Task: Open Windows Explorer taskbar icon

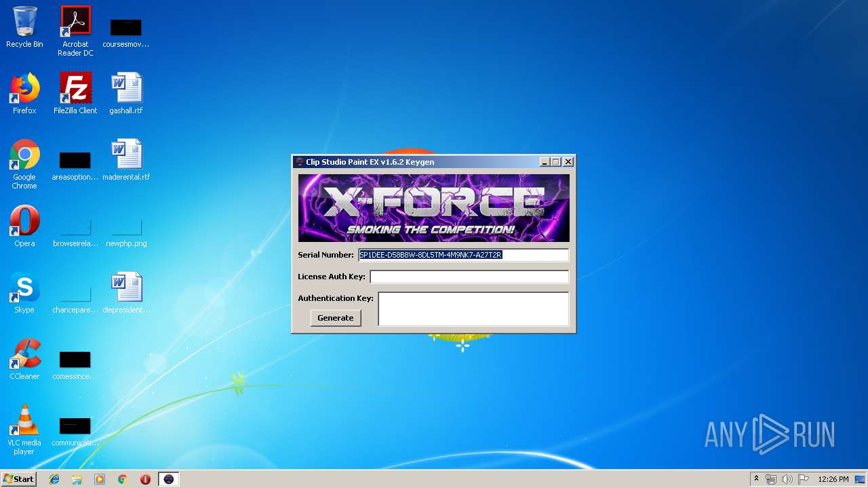Action: (77, 479)
